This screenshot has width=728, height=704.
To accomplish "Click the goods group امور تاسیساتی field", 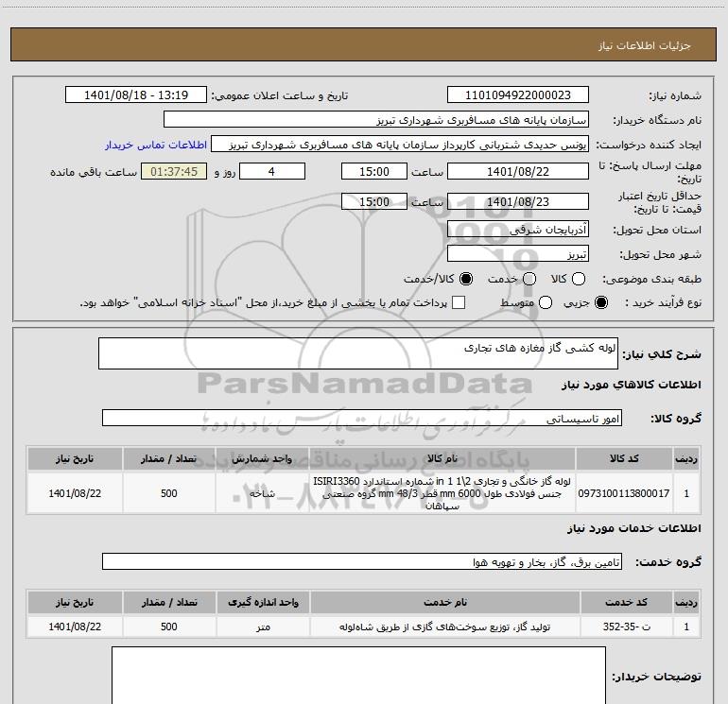I will click(362, 418).
